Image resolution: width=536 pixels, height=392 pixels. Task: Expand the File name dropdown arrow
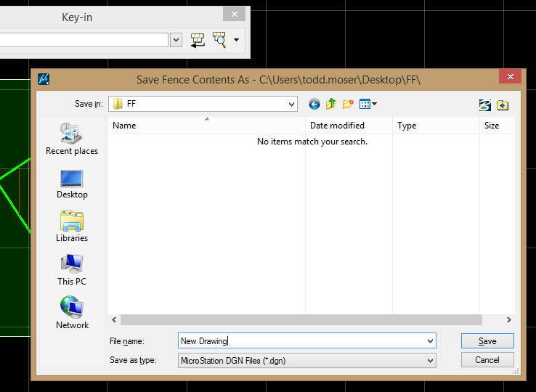click(x=430, y=341)
